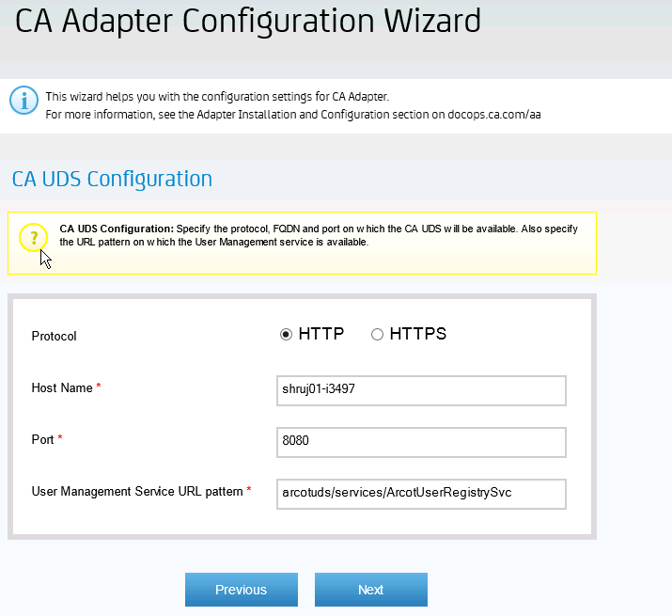Click the yellow question mark help icon
672x616 pixels.
click(33, 237)
